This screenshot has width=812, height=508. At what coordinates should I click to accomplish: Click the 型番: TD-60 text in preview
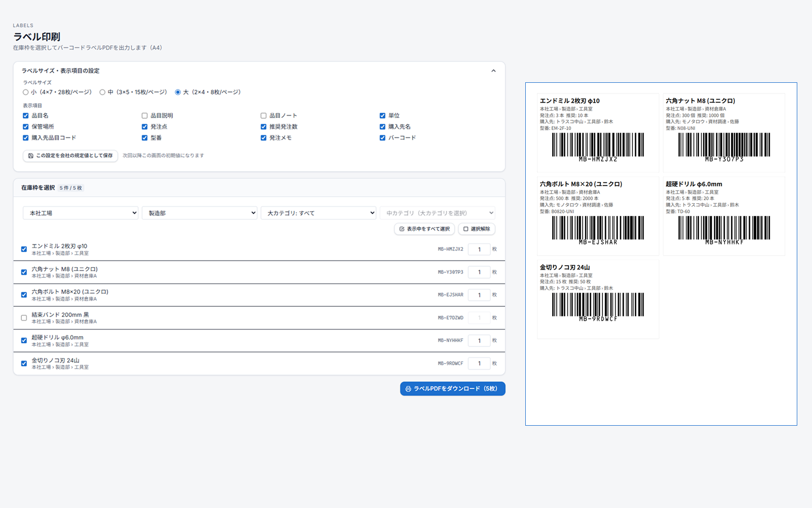678,212
